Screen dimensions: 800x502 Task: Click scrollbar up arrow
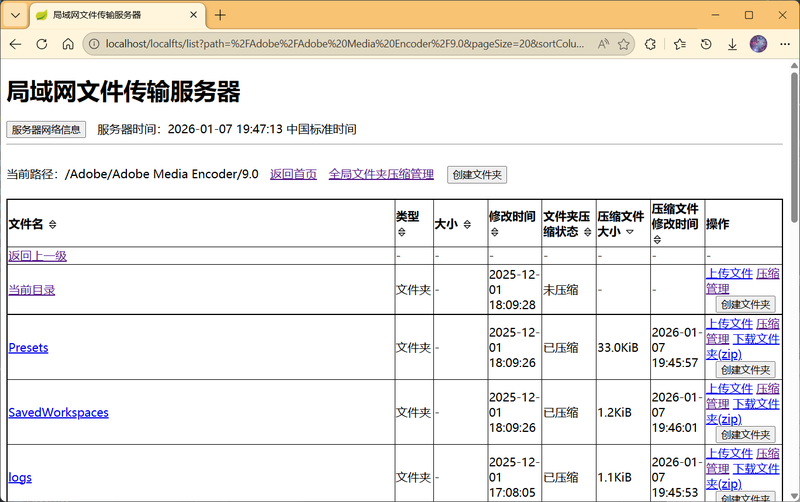pos(794,65)
